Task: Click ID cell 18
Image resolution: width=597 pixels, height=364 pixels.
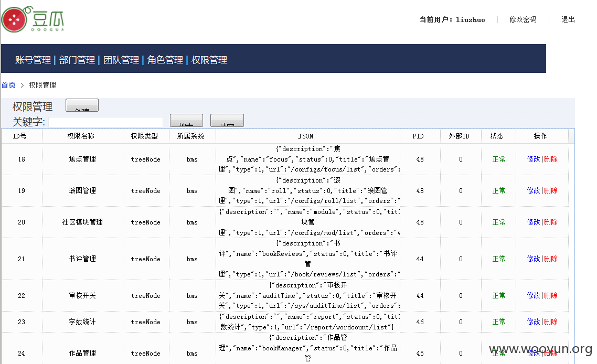Action: pos(22,159)
